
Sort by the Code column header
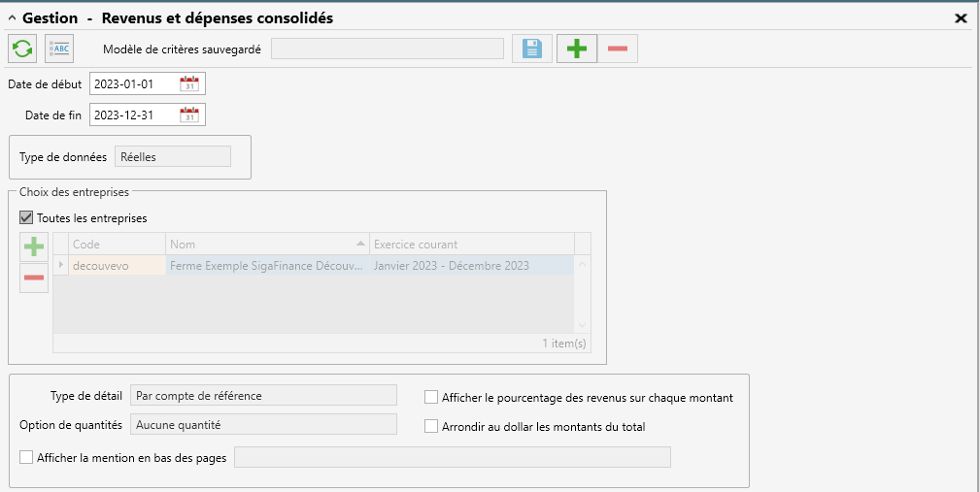(x=117, y=245)
